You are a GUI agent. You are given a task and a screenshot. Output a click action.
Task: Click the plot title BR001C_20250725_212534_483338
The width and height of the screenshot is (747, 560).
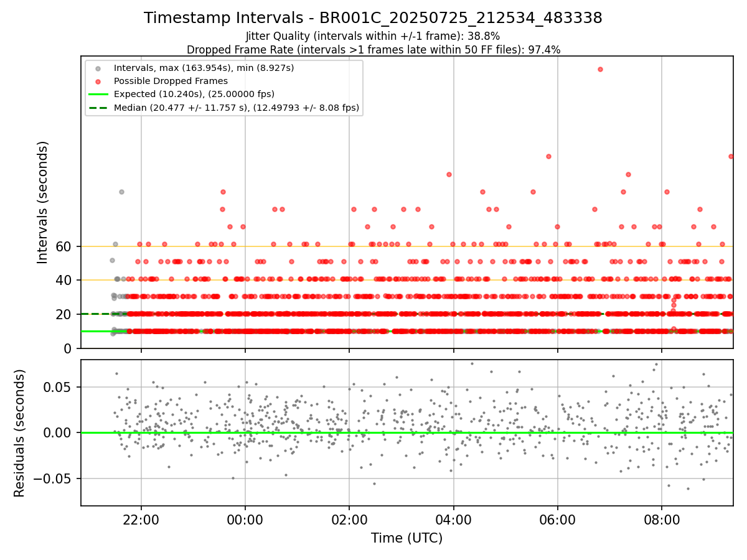coord(373,18)
